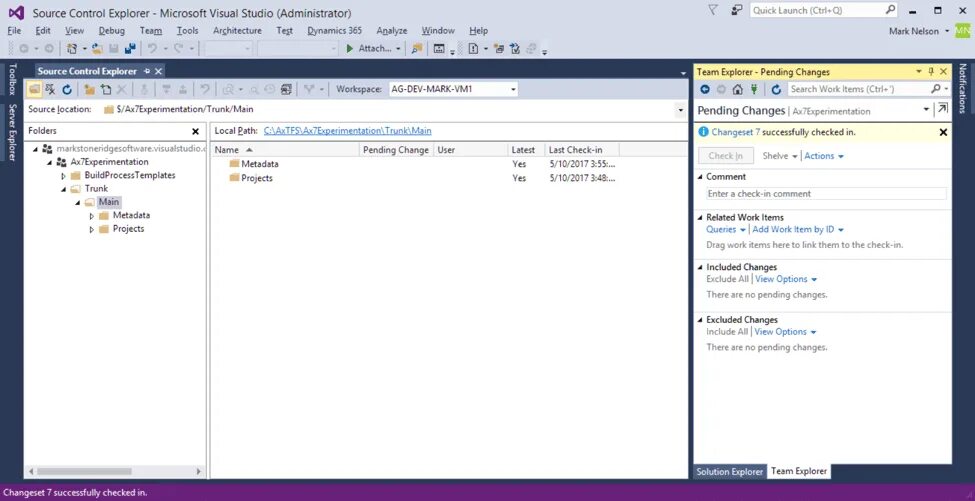Collapse the Trunk tree node
The height and width of the screenshot is (501, 975).
[x=63, y=189]
